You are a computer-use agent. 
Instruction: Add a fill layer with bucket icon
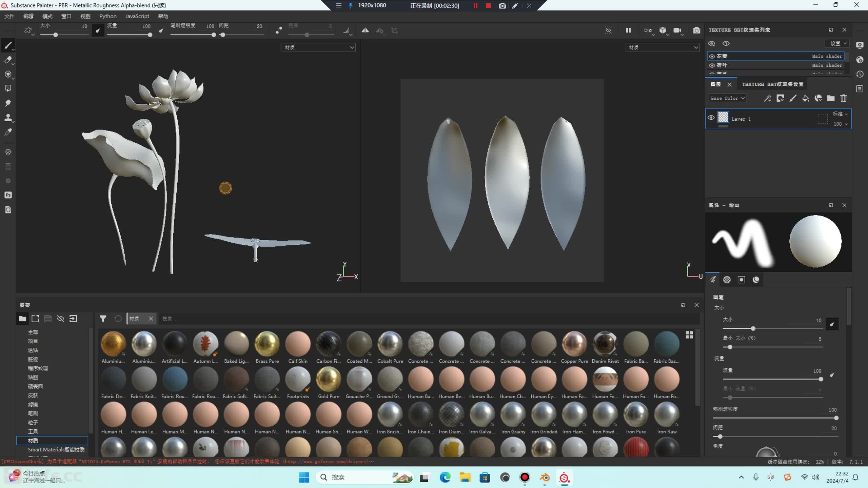click(806, 98)
